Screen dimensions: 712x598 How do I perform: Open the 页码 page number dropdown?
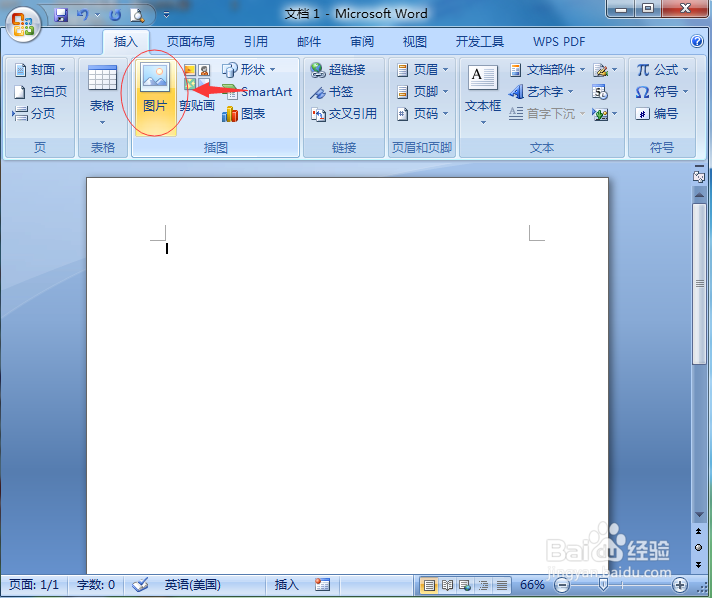coord(423,114)
